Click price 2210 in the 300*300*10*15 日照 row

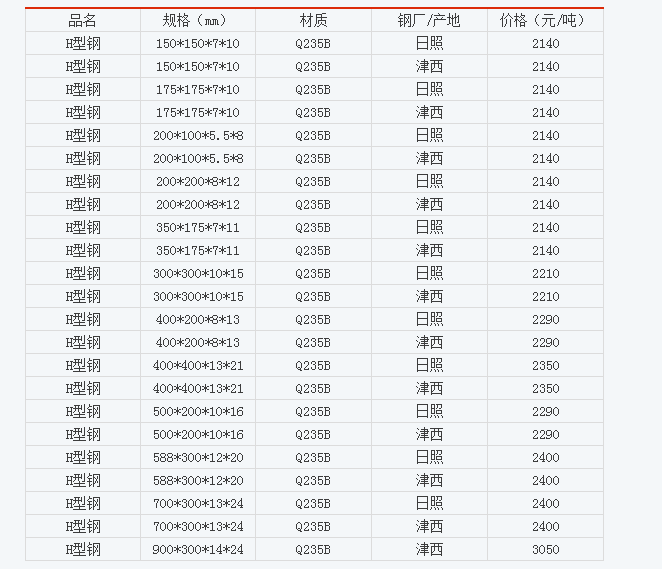(545, 274)
